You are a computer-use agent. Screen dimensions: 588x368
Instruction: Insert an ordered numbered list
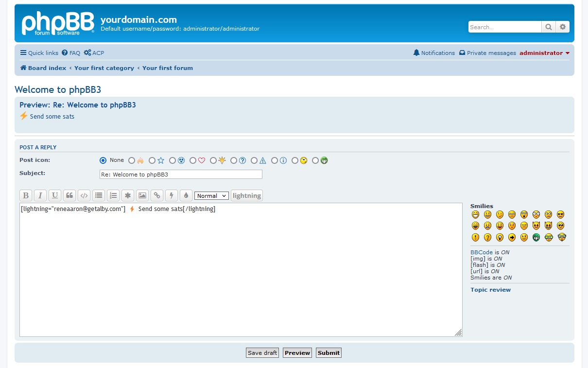tap(113, 195)
